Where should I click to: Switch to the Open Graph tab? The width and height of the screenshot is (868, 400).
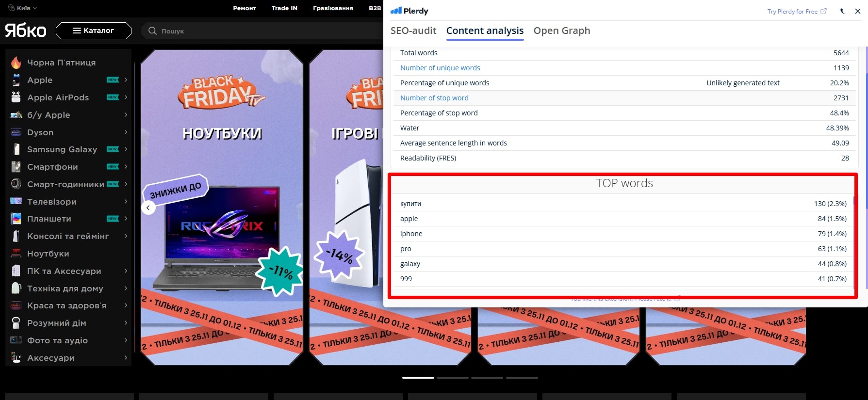pos(562,31)
